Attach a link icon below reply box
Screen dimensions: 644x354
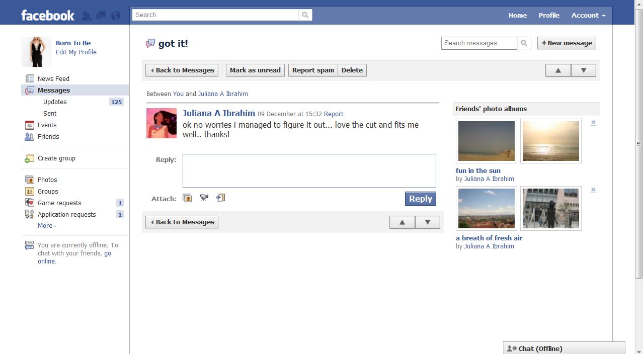click(x=220, y=198)
